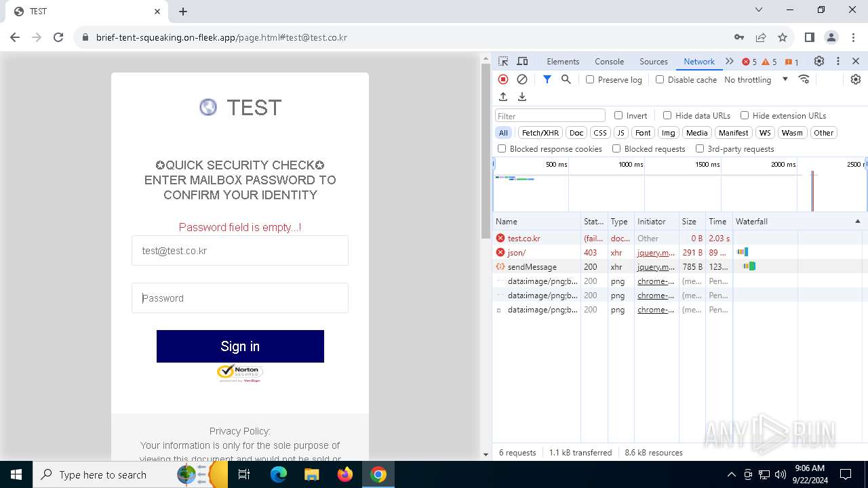Close the DevTools panel
The width and height of the screenshot is (868, 488).
[x=856, y=61]
